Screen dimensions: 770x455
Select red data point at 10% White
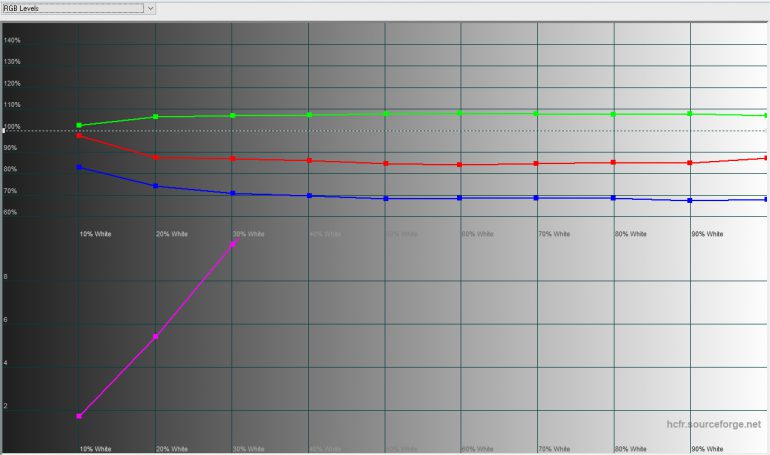(x=79, y=135)
